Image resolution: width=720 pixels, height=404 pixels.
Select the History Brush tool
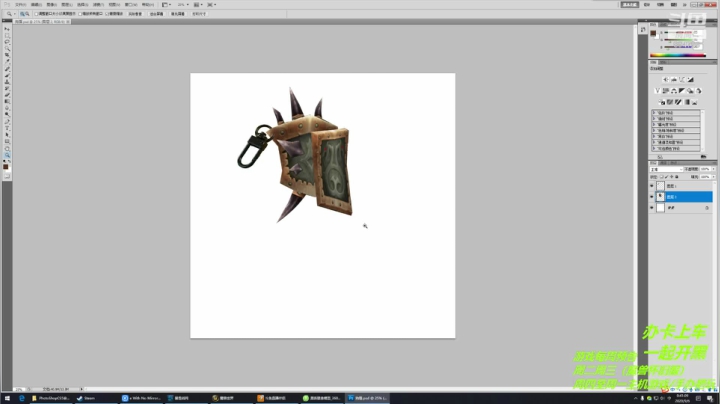[x=7, y=89]
